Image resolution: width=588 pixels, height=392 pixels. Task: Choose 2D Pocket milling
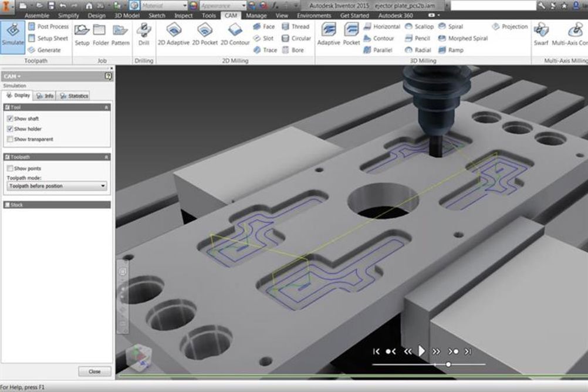tap(205, 35)
